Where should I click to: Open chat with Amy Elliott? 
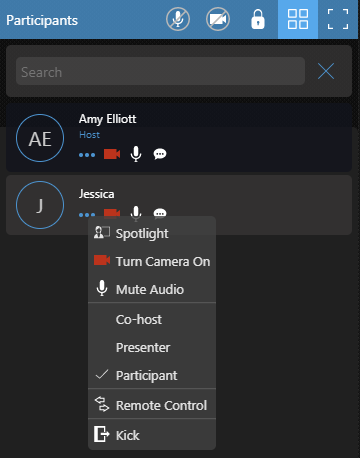[160, 154]
